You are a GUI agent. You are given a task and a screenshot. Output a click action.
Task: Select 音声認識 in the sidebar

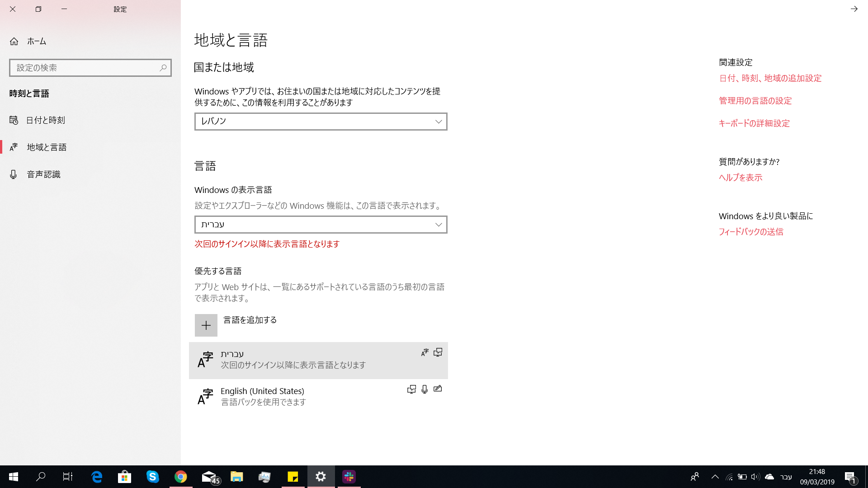(x=43, y=174)
